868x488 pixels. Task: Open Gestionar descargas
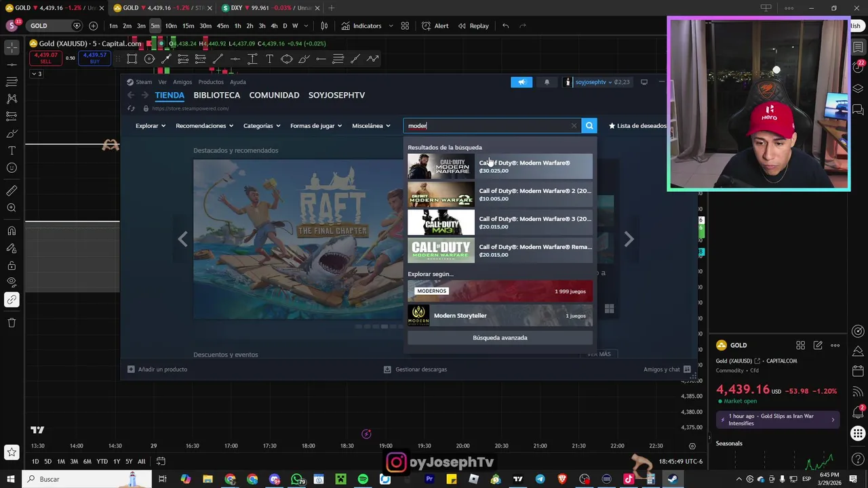point(415,369)
